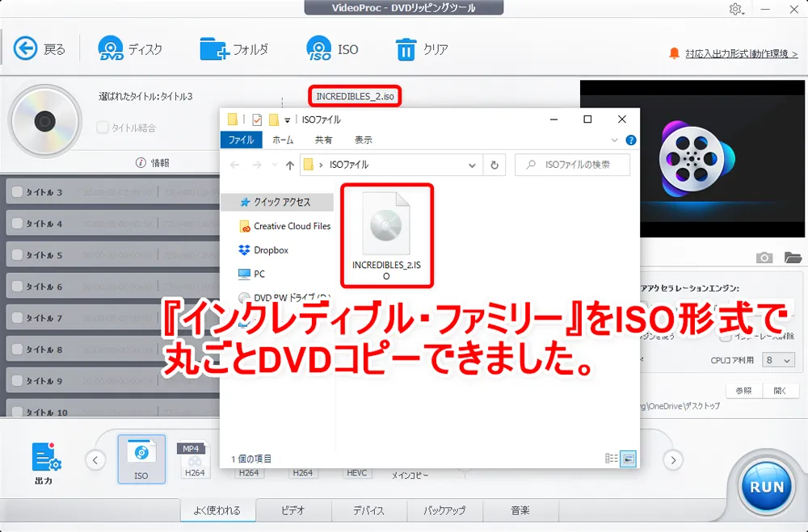The image size is (808, 532).
Task: Expand the Explorer ribbon chevron
Action: coord(614,140)
